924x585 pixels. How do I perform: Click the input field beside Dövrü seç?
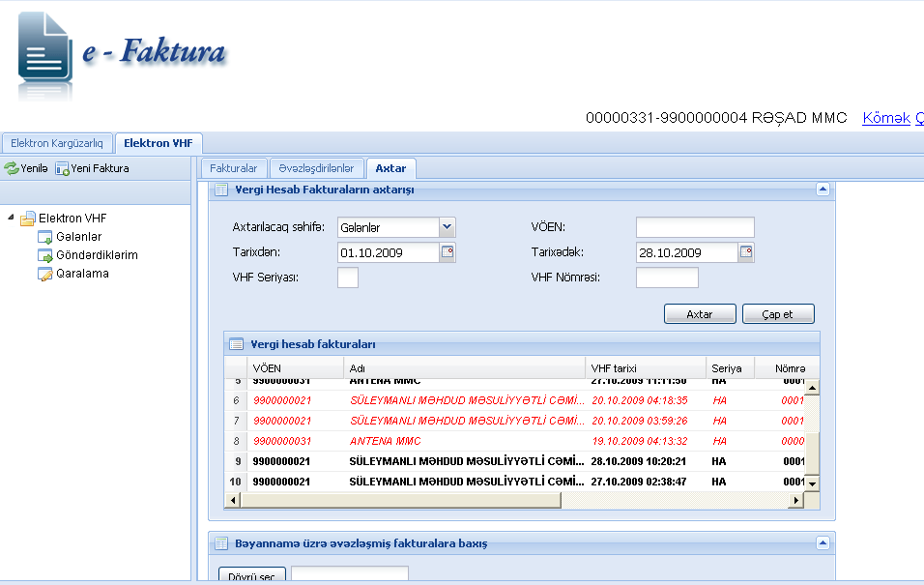pos(350,575)
